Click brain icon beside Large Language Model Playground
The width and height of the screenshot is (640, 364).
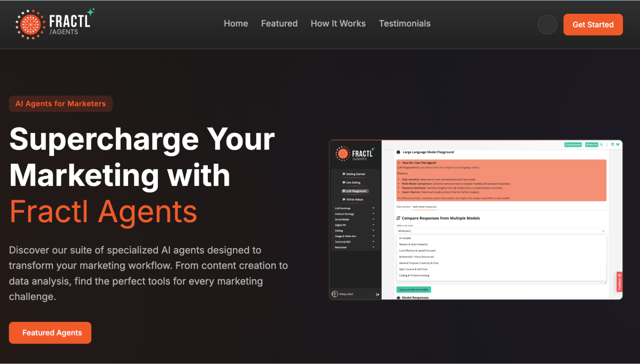398,152
